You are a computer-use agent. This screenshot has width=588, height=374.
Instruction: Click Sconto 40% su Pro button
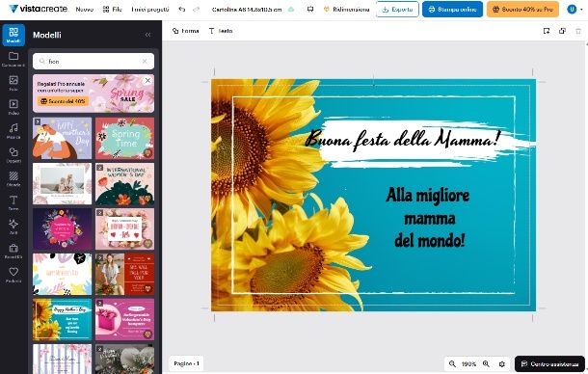point(522,10)
